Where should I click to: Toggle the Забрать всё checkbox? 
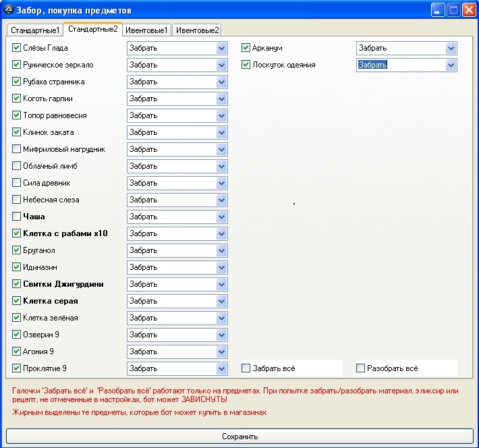tap(246, 368)
